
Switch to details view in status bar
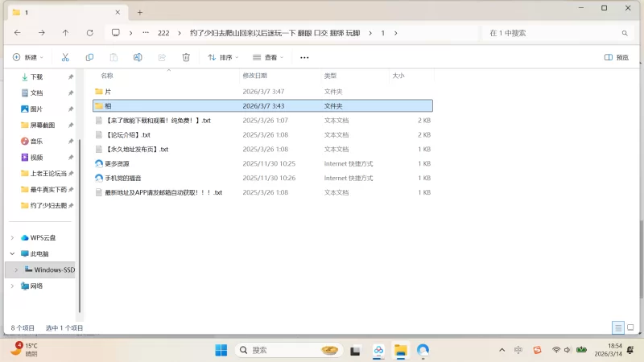pyautogui.click(x=617, y=327)
